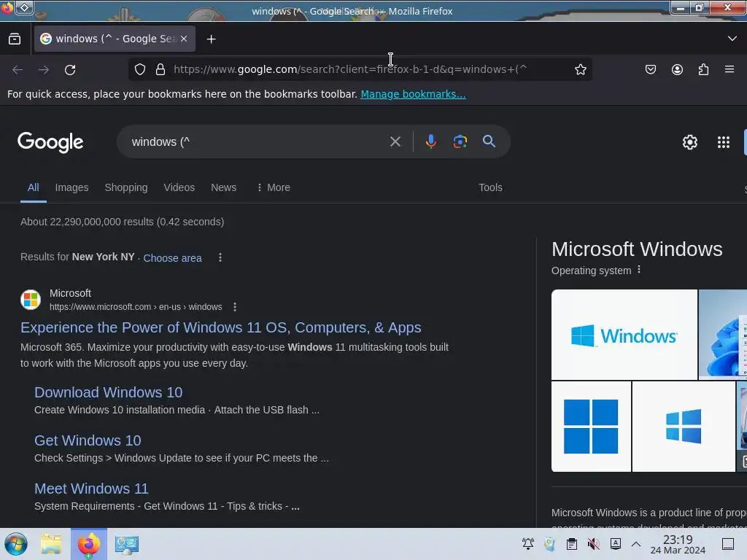
Task: Go back one page
Action: 18,69
